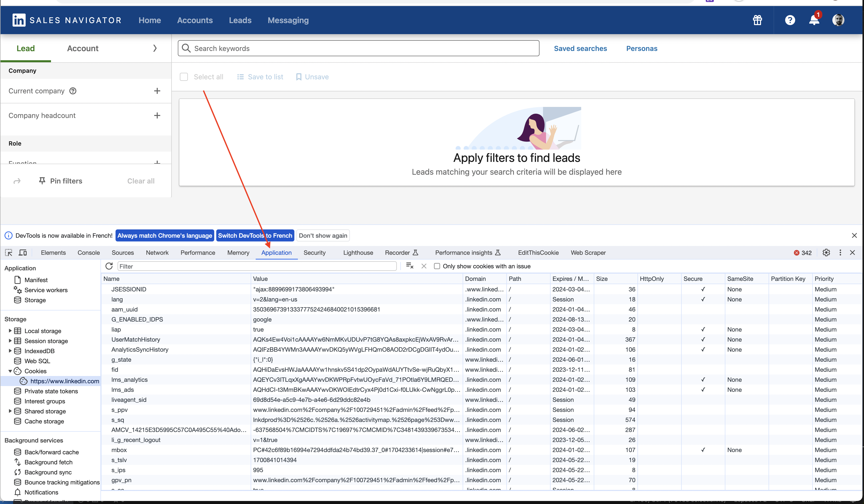Open Personas

(642, 48)
